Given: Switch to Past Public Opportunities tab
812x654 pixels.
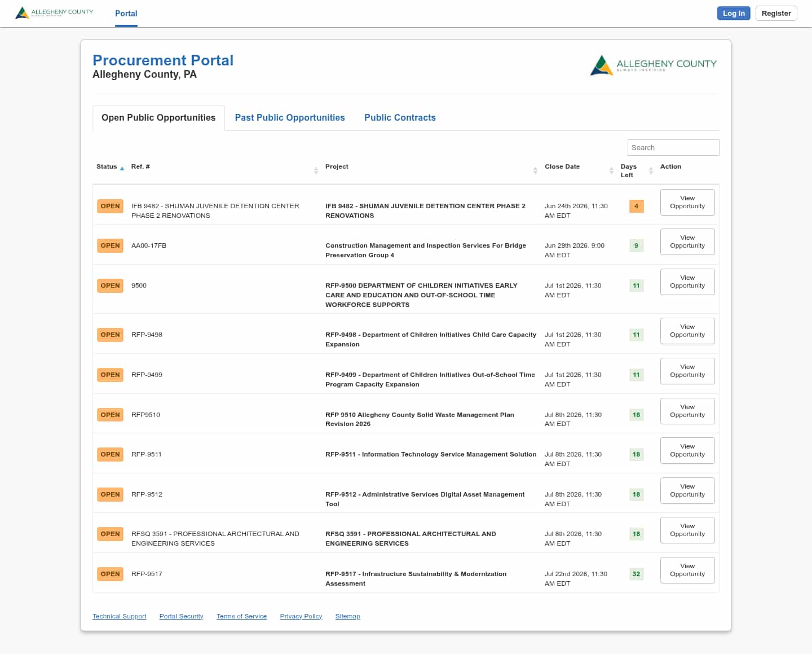Looking at the screenshot, I should click(290, 117).
